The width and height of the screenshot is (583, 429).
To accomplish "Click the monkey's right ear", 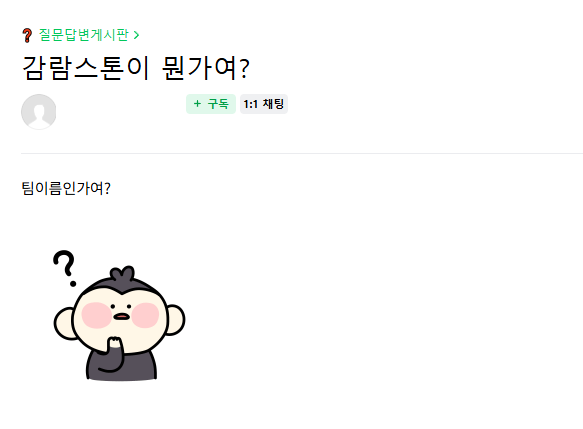I will tap(175, 320).
